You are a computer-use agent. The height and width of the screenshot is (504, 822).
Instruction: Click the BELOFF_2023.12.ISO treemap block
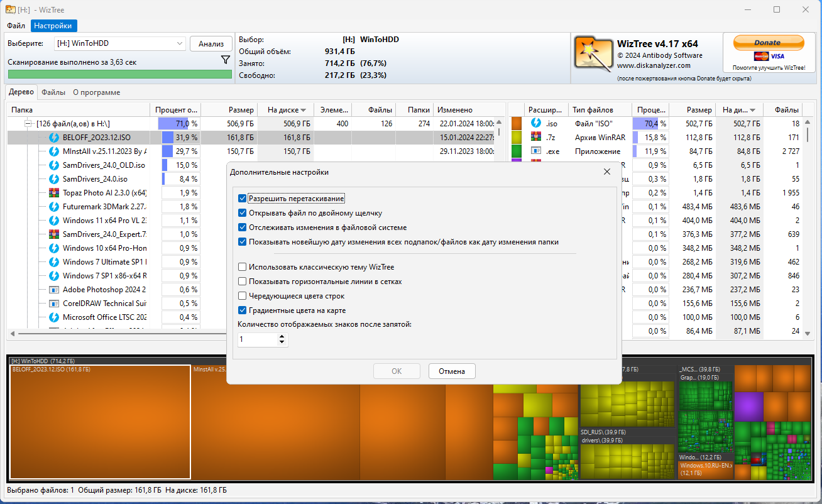point(100,422)
